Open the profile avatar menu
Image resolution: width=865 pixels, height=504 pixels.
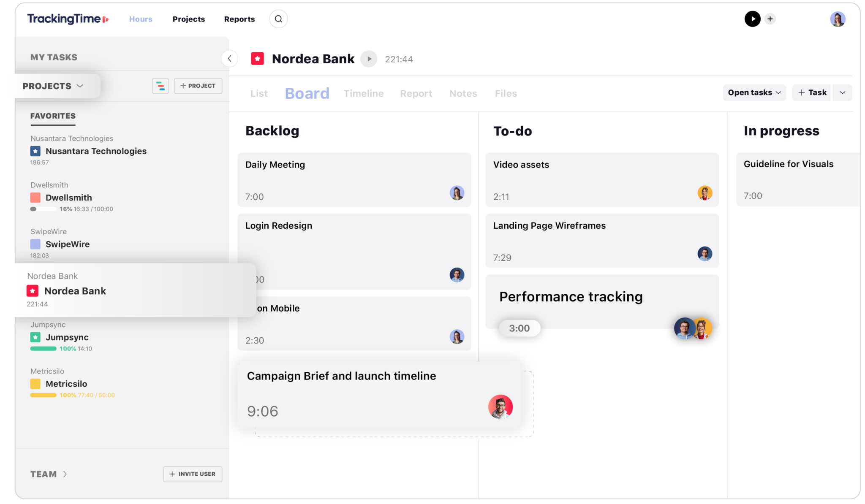click(x=837, y=19)
